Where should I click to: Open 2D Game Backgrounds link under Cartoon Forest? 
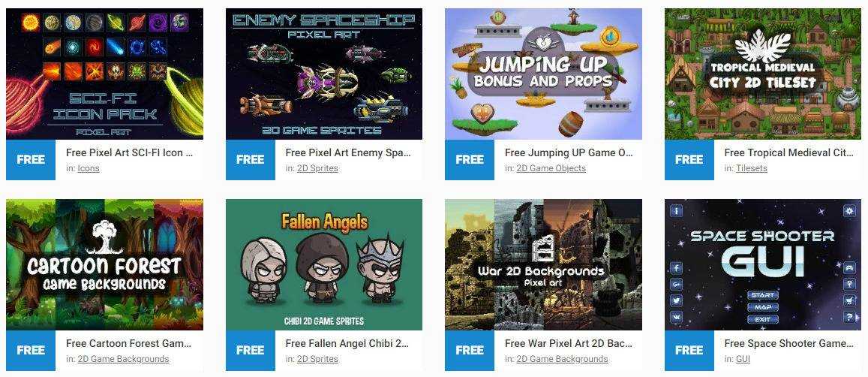tap(124, 359)
